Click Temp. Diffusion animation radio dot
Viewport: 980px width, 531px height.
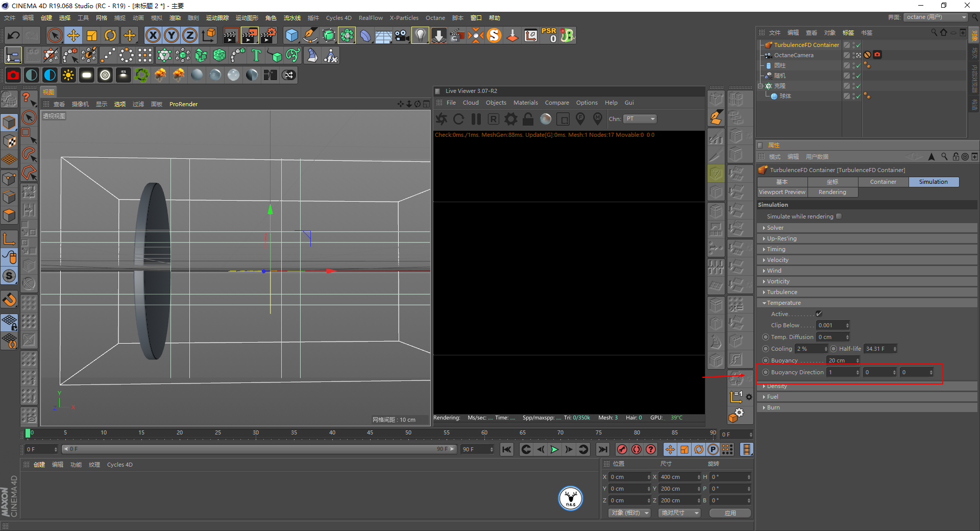[x=766, y=337]
